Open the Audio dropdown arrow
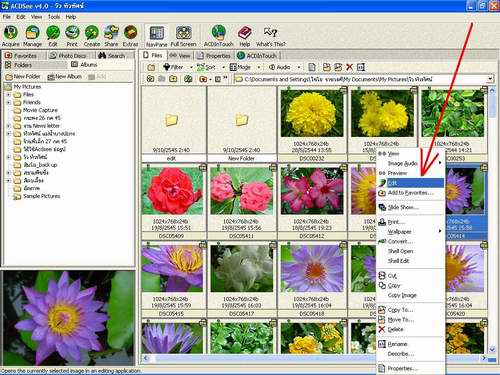Viewport: 500px width, 375px height. point(299,67)
